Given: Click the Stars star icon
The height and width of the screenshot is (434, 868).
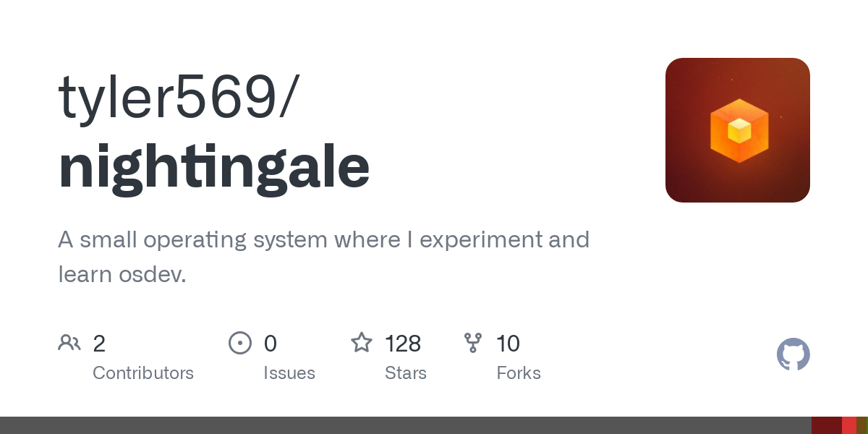Looking at the screenshot, I should [362, 343].
